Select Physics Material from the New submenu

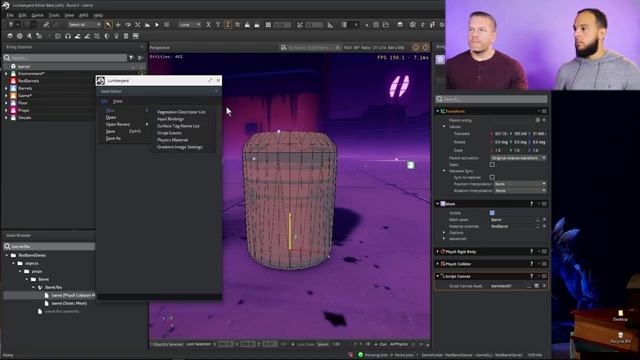click(x=172, y=140)
